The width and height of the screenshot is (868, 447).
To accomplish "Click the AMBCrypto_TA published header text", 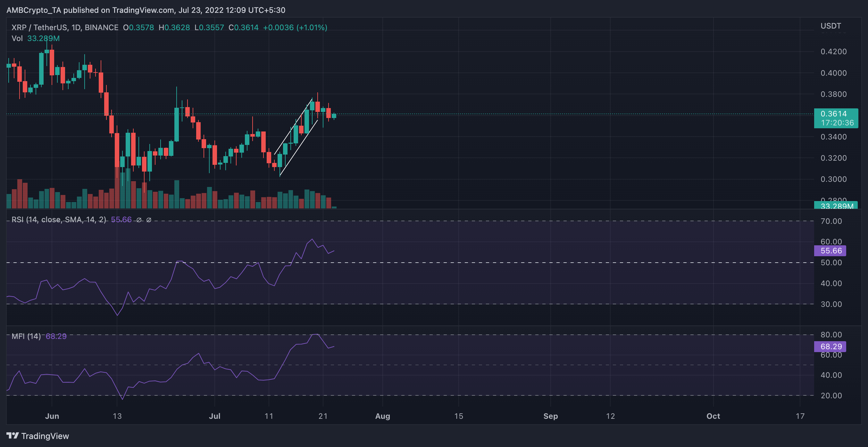I will coord(146,10).
